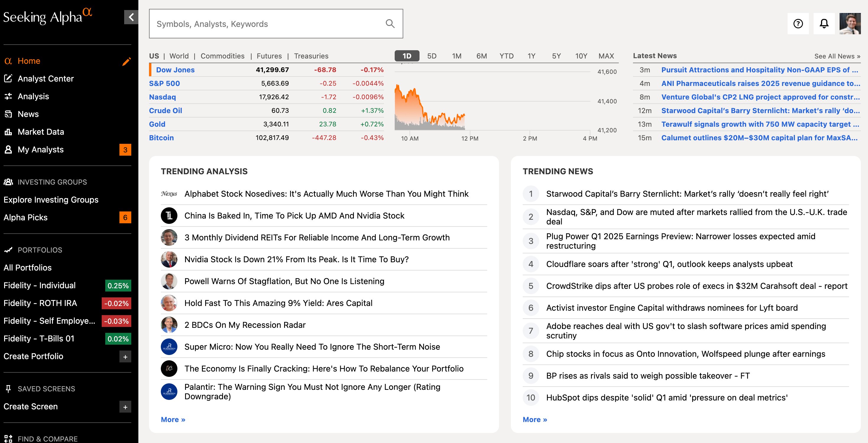Select the 6M chart range
This screenshot has width=868, height=443.
click(x=482, y=56)
